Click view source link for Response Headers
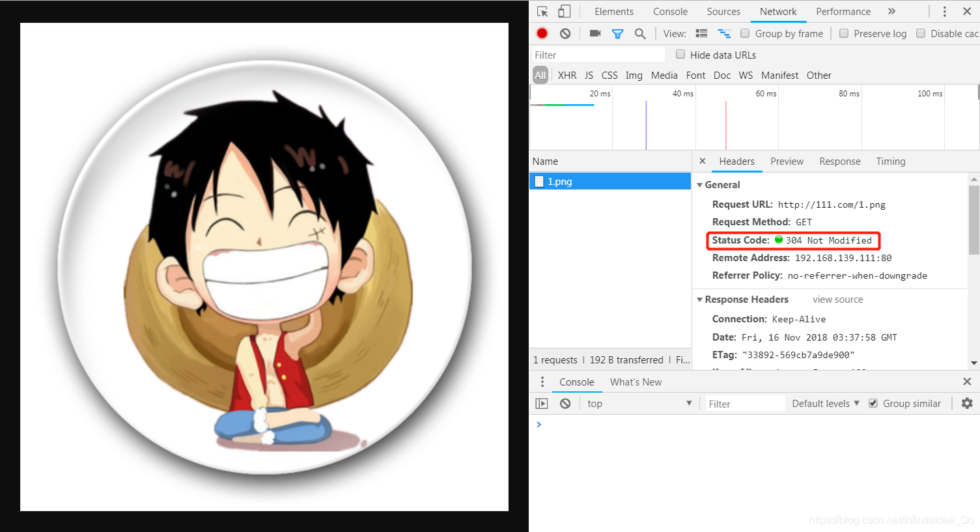 coord(838,300)
